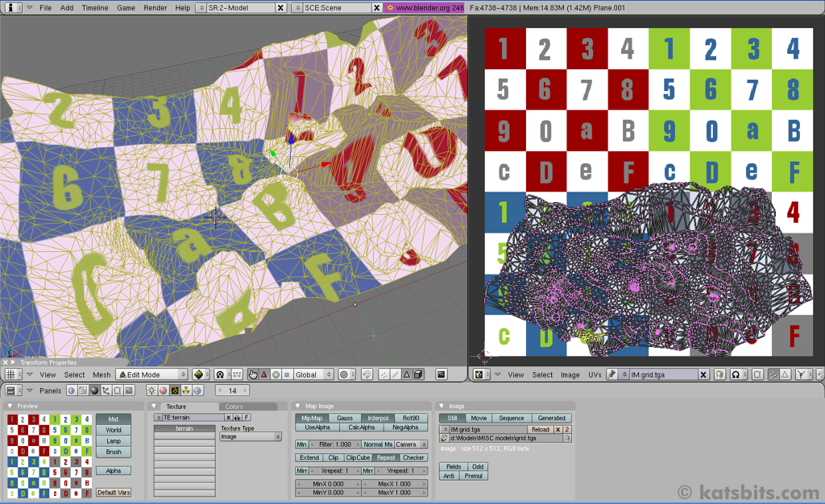
Task: Click the Reload image button
Action: [x=541, y=429]
